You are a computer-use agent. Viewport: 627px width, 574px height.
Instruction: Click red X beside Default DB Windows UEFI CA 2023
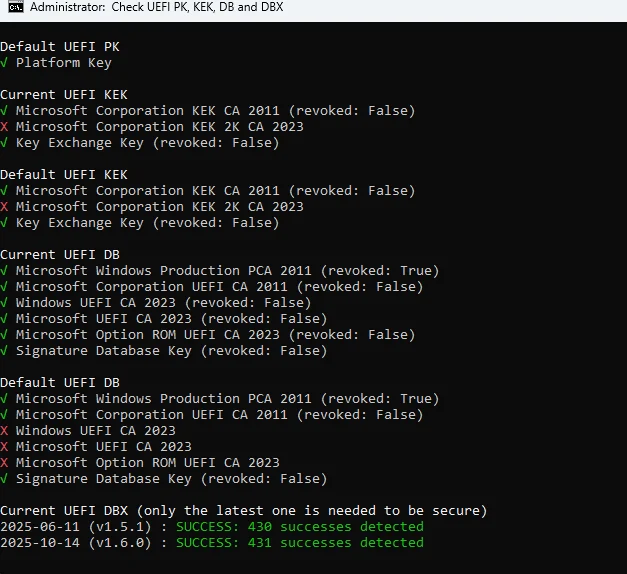pyautogui.click(x=4, y=431)
